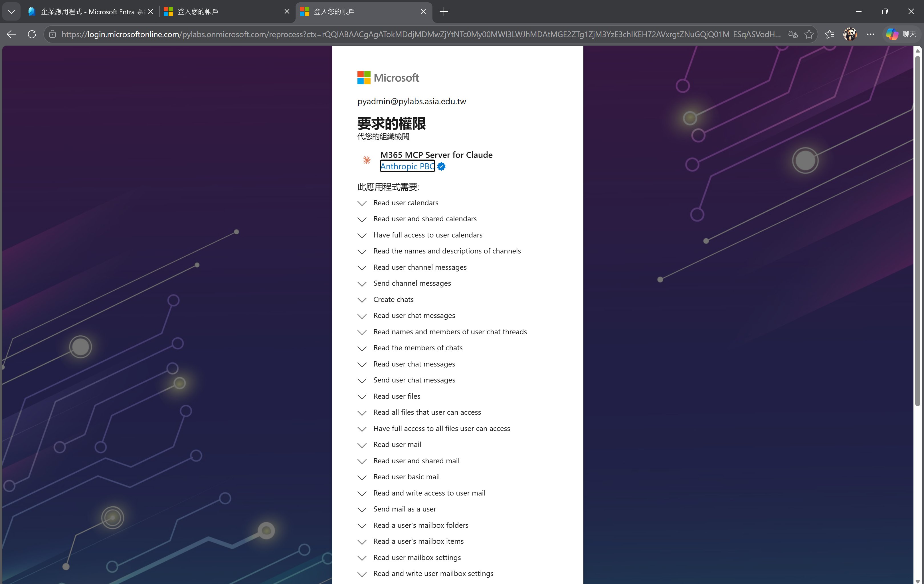Go back using the browser back arrow
The width and height of the screenshot is (924, 584).
coord(11,34)
